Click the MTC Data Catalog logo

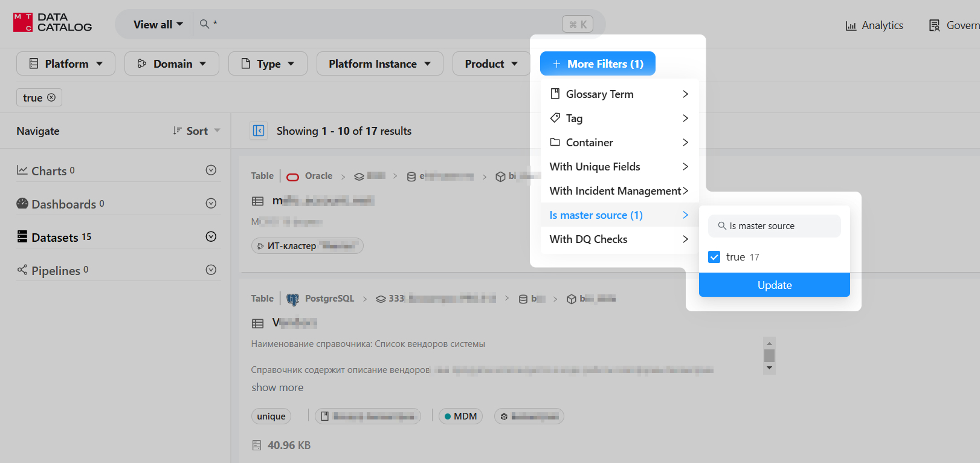pos(53,23)
